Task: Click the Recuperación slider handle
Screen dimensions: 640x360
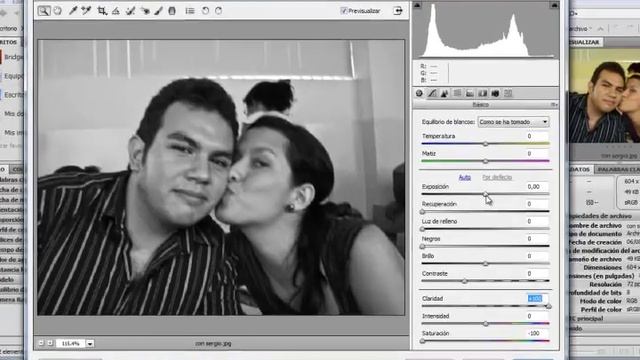Action: [x=422, y=212]
